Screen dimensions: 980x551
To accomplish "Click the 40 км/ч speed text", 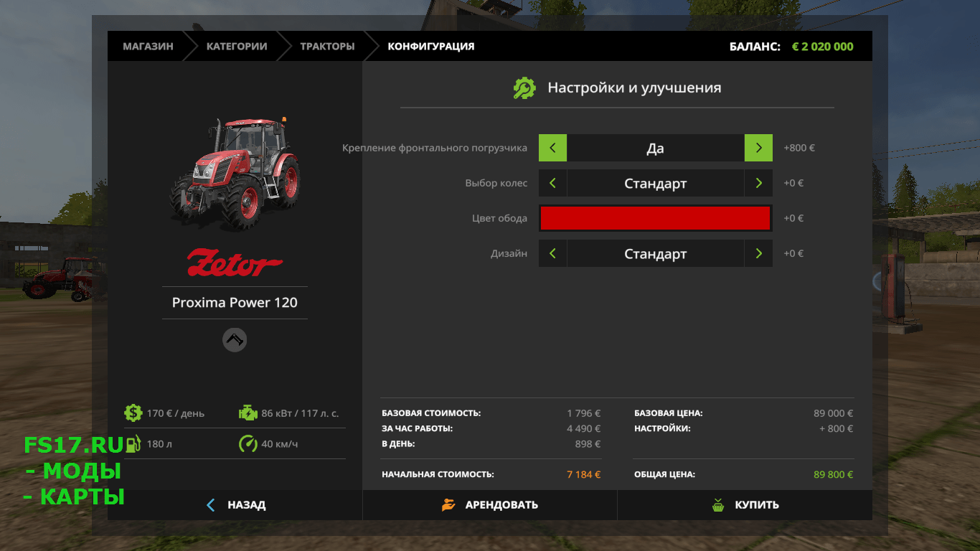I will tap(280, 444).
